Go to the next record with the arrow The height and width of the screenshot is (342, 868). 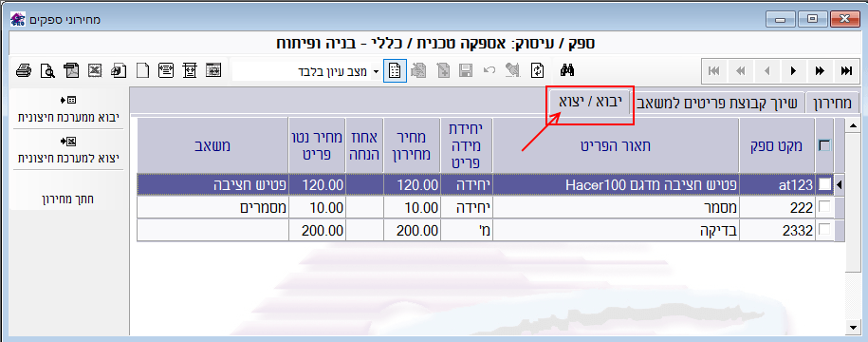(793, 71)
